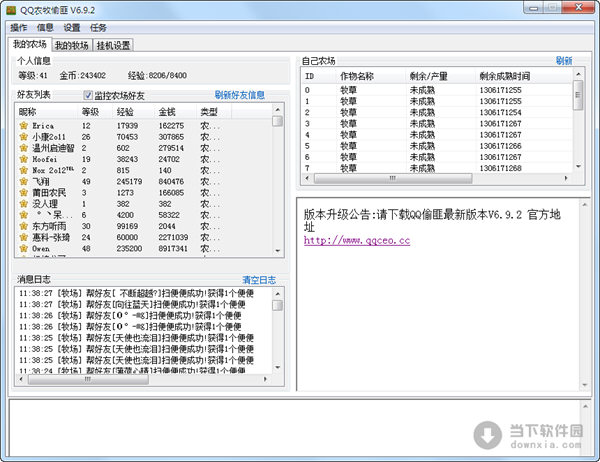
Task: Click inside the empty bottom text area
Action: (x=295, y=428)
